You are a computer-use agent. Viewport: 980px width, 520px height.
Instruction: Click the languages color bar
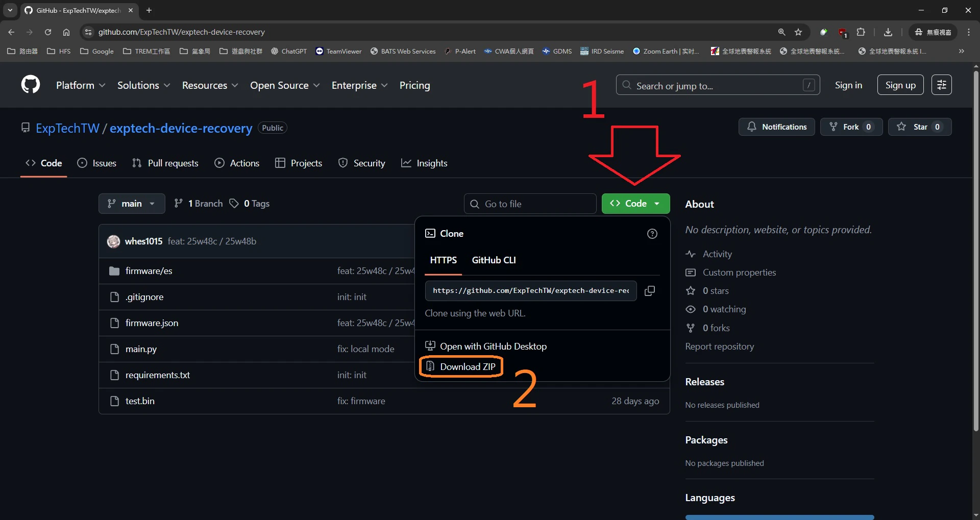(779, 517)
